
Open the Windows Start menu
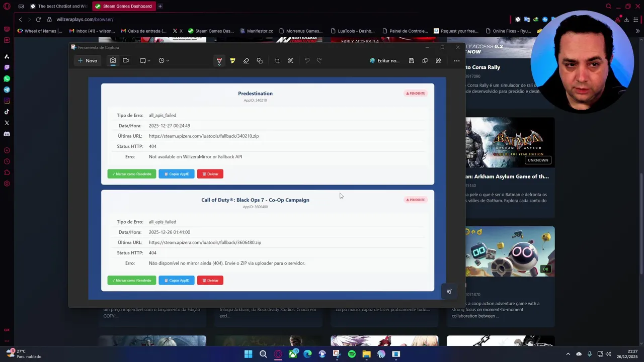(x=248, y=354)
